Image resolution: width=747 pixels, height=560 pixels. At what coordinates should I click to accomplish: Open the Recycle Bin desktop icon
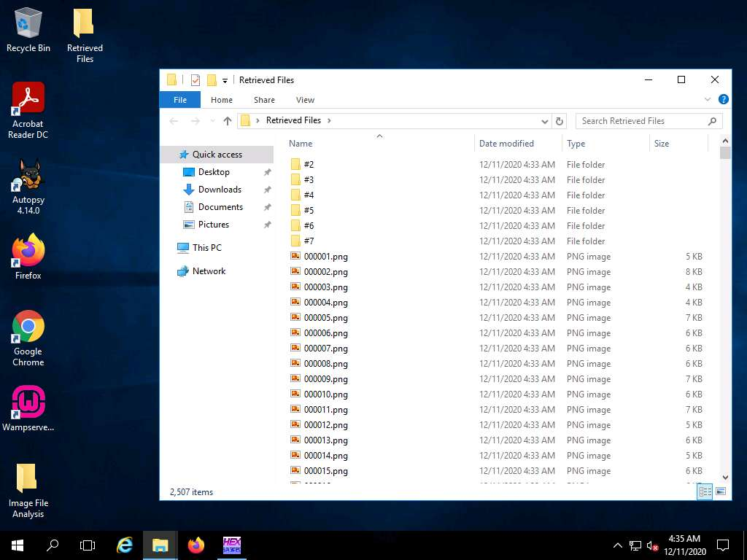[28, 29]
